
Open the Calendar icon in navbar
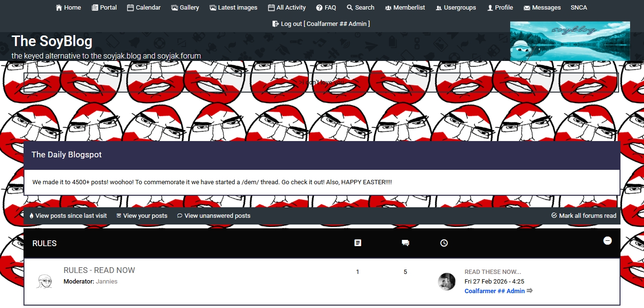coord(130,8)
